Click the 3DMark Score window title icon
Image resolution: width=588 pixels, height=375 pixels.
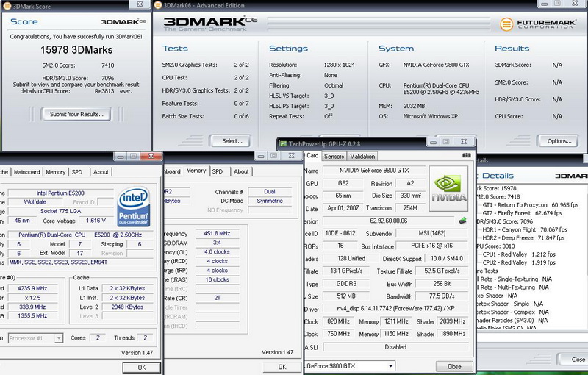[x=7, y=7]
